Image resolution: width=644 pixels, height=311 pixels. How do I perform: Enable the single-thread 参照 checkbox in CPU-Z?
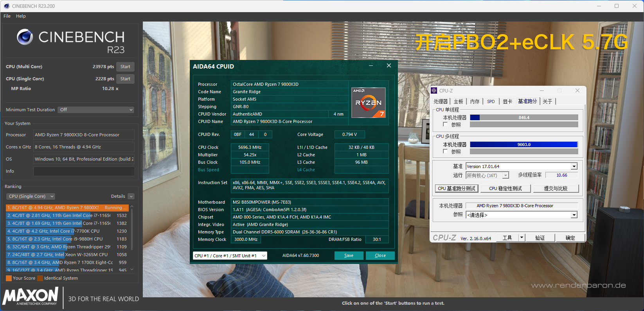[x=445, y=125]
